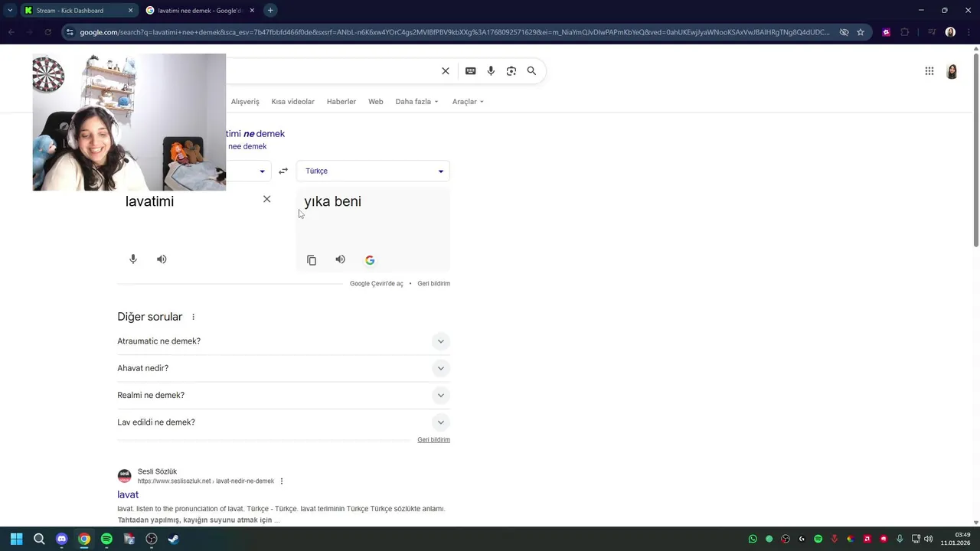
Task: Click the suggested 'nee demek' link
Action: tap(247, 147)
